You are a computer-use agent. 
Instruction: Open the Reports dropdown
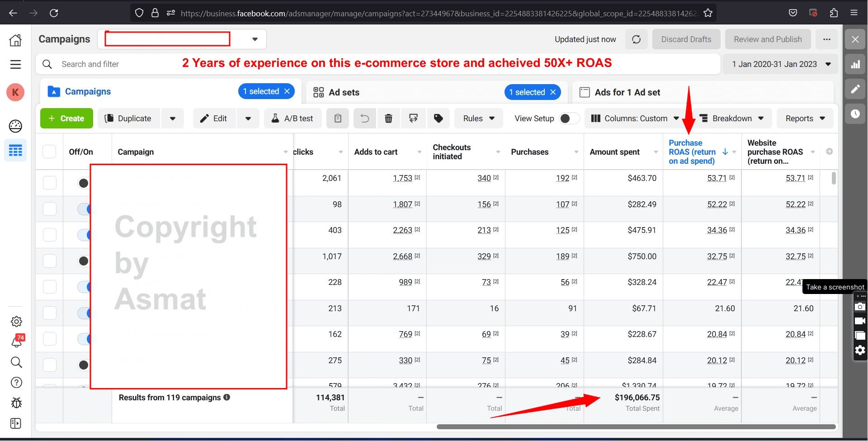[x=805, y=119]
